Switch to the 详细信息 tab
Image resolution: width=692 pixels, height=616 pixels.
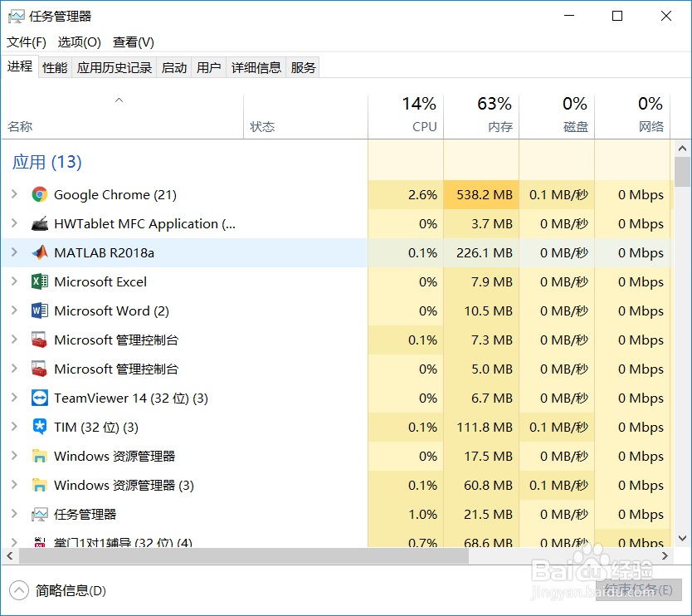pos(256,68)
